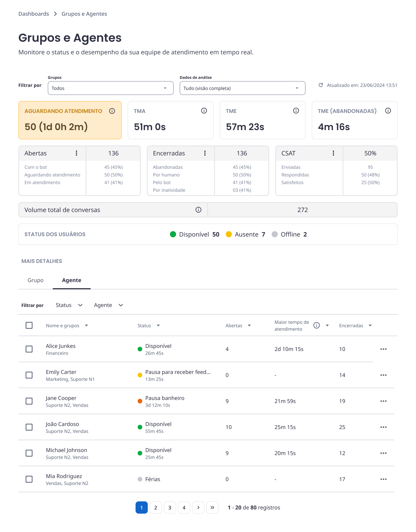Screen dimensions: 416x532
Task: Click info icon next to Maior tempo de atendimento
Action: click(x=316, y=326)
